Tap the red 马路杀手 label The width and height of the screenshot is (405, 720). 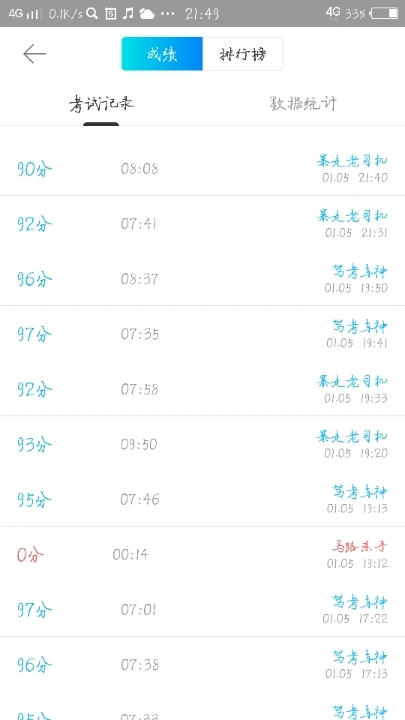[x=360, y=547]
